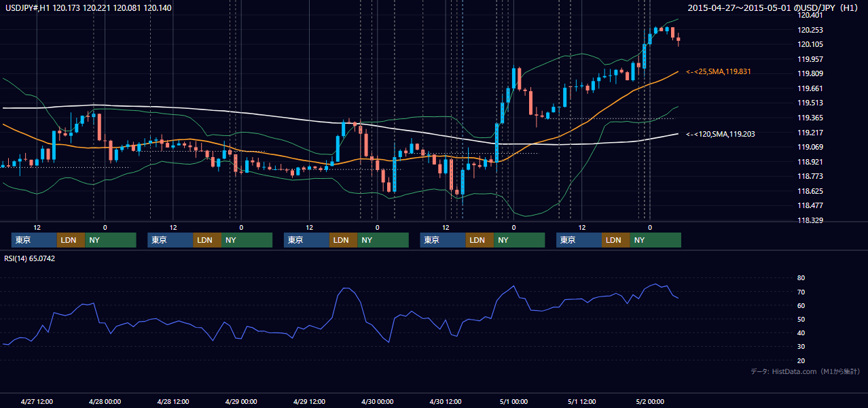Click the RSI 30 level label

click(x=801, y=347)
